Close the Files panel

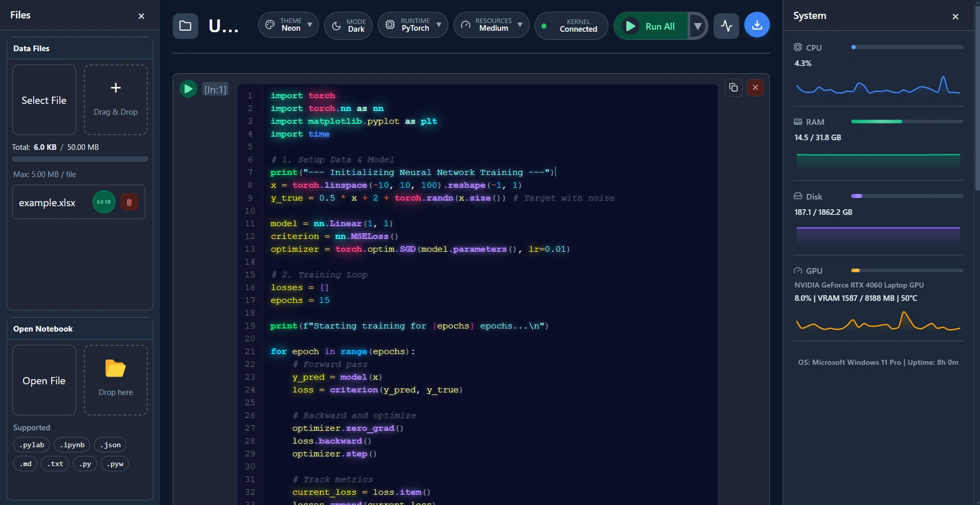[142, 16]
